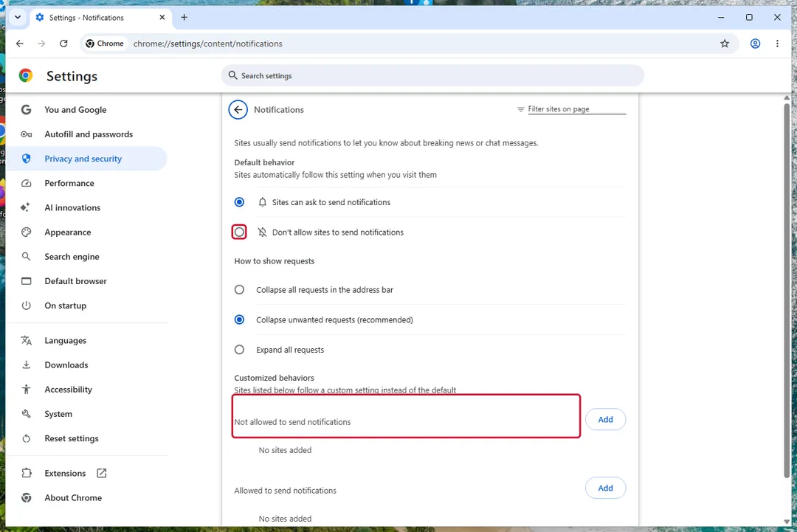Click the wrench icon beside System

click(26, 414)
